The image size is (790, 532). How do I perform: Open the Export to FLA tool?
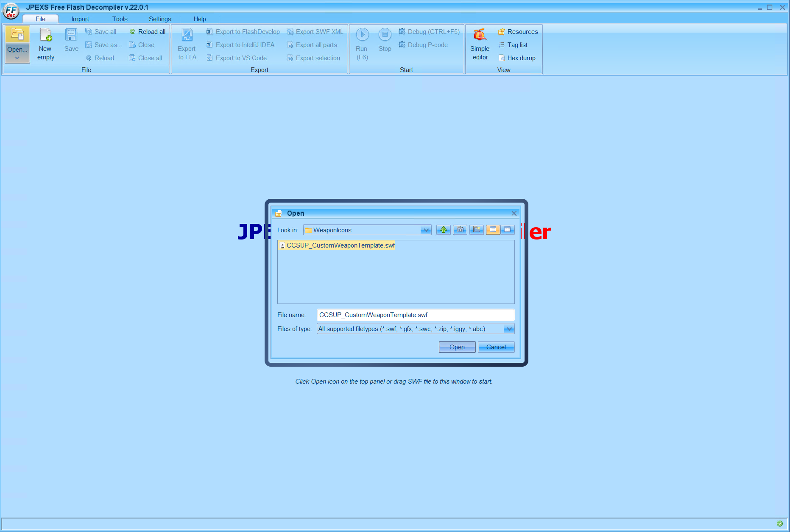coord(187,44)
